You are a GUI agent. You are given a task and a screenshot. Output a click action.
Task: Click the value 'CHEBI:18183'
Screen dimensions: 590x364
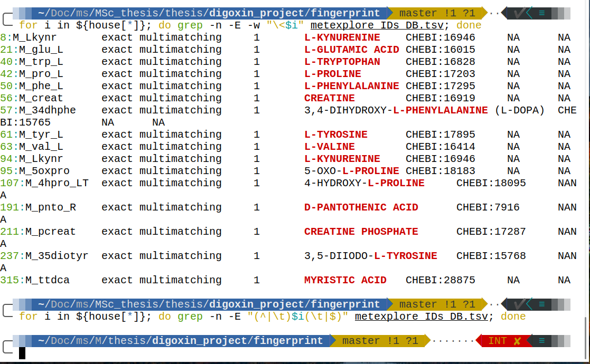[x=440, y=171]
